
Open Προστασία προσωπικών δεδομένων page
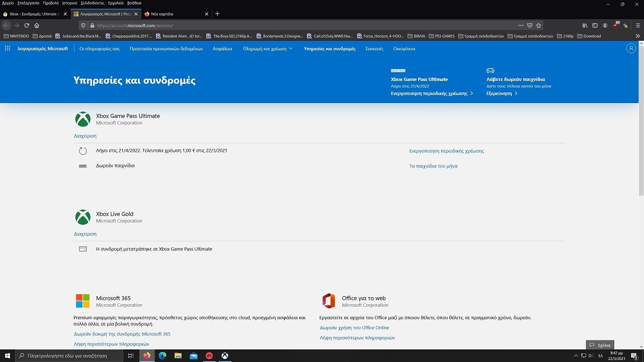pos(166,49)
